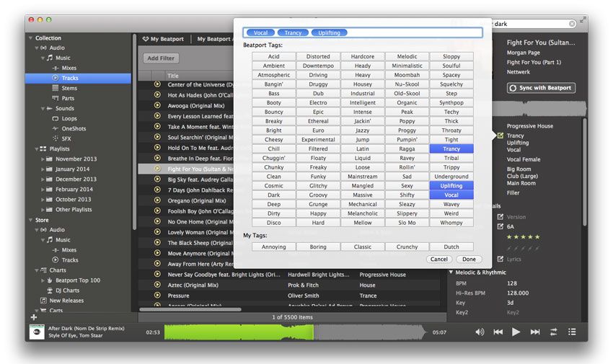Toggle the Annoying custom tag
This screenshot has width=613, height=364.
click(x=273, y=247)
